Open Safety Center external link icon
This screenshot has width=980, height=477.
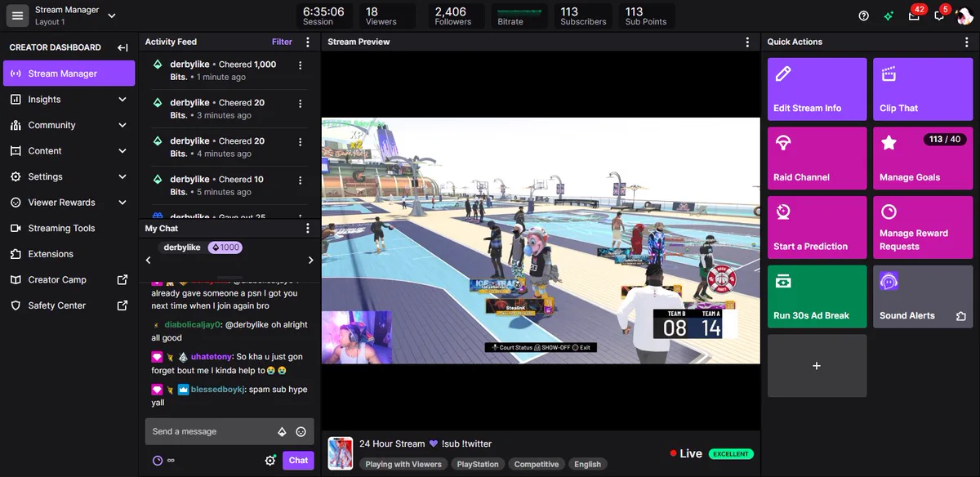tap(122, 305)
